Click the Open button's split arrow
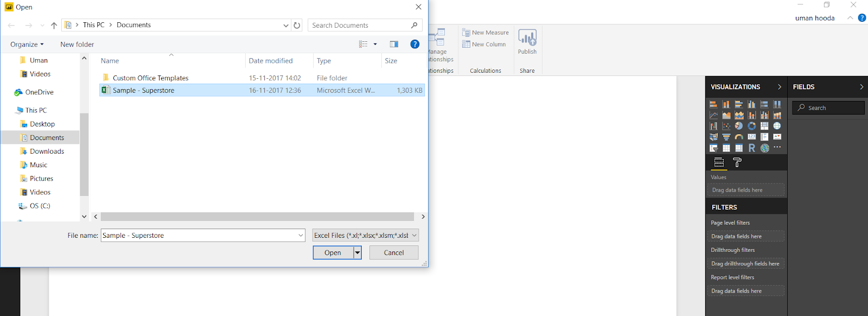Screen dimensions: 868x316 point(358,252)
